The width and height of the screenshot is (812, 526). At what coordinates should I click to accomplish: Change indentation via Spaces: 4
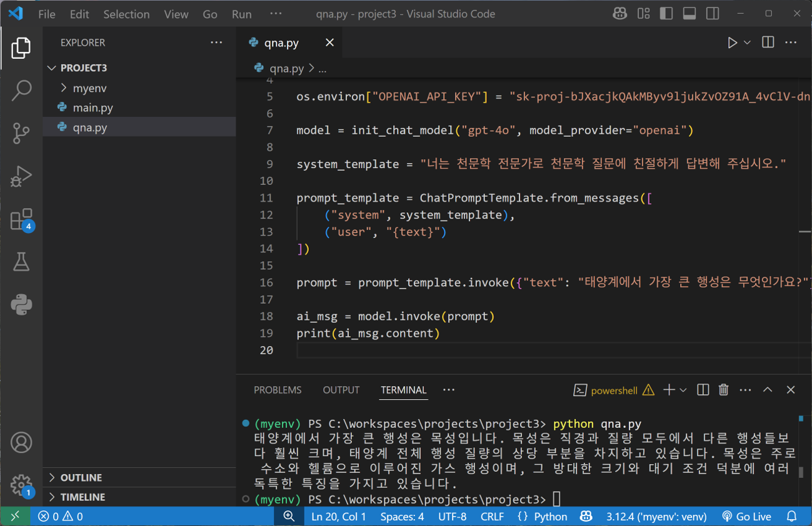(x=402, y=517)
